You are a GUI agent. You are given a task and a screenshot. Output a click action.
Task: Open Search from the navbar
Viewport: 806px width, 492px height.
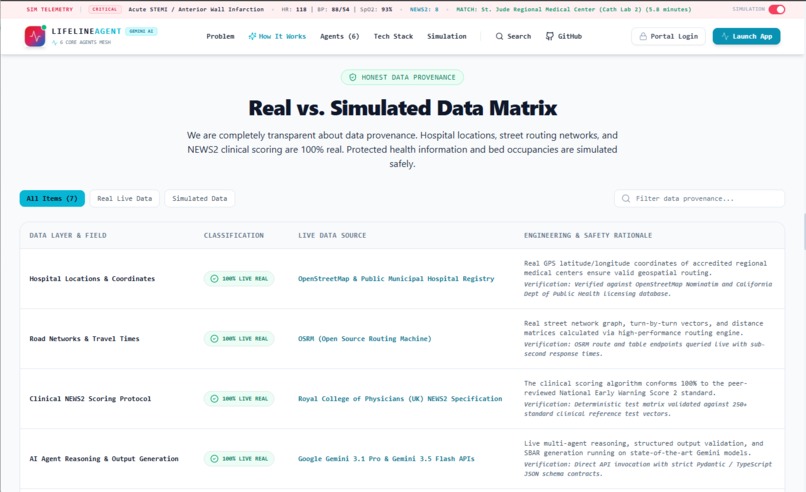pos(513,37)
